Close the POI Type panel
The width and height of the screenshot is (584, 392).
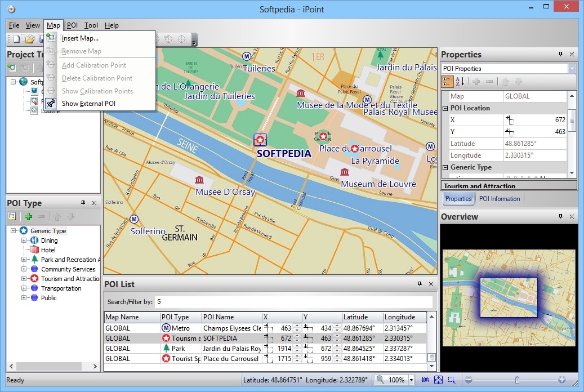point(94,203)
